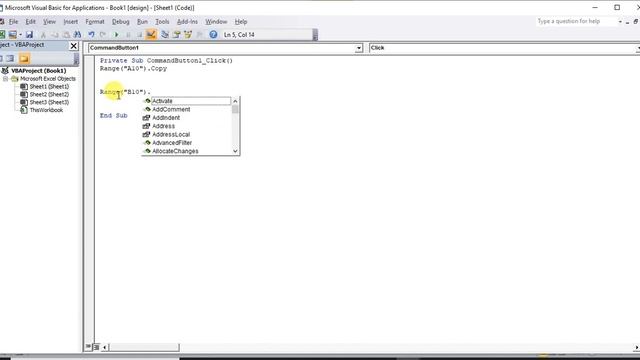The width and height of the screenshot is (640, 360).
Task: Open the Debug menu
Action: (x=120, y=22)
